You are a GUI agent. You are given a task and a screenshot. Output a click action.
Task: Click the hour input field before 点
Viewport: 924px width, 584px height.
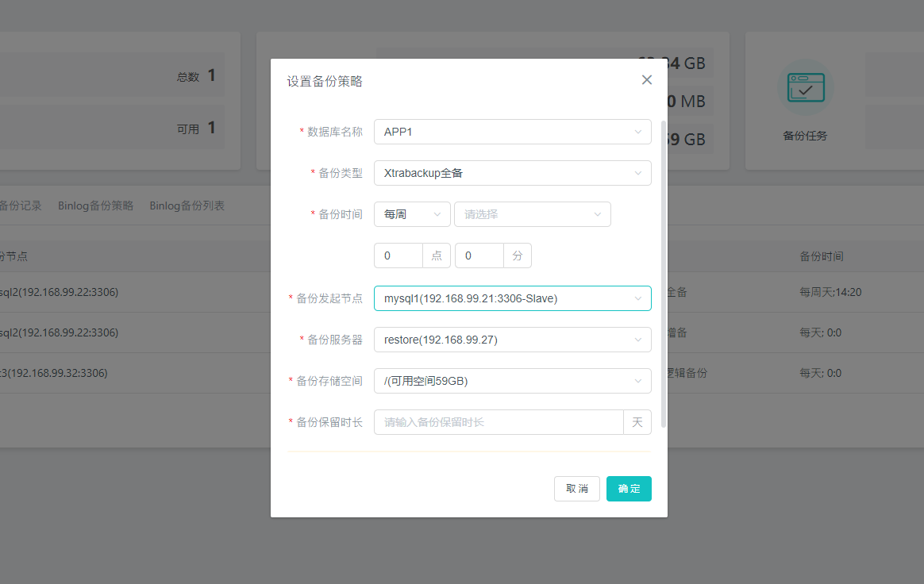[398, 255]
